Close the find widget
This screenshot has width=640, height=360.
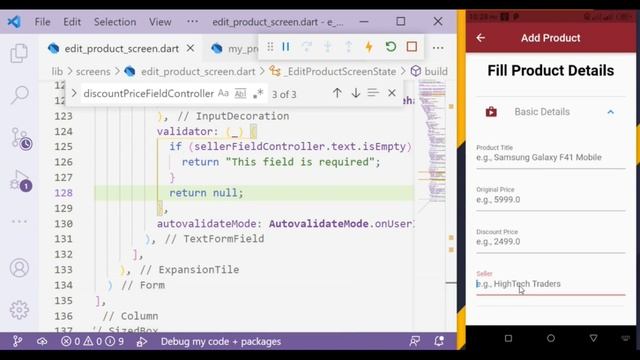(392, 93)
